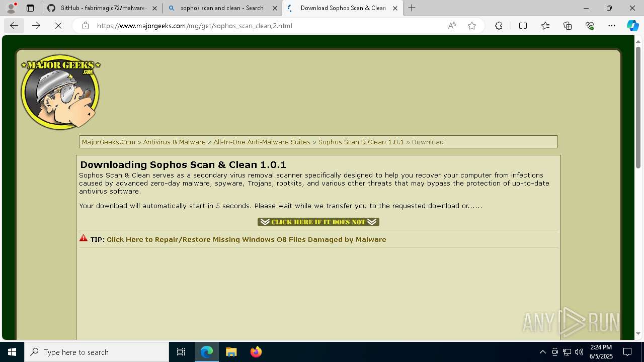Screen dimensions: 644x362
Task: Show hidden system tray icons
Action: pyautogui.click(x=542, y=352)
